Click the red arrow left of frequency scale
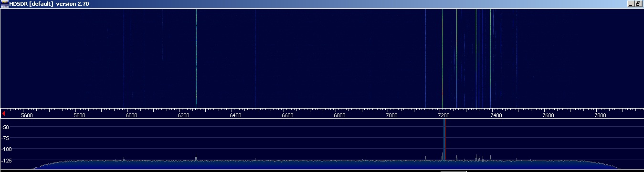 point(4,113)
